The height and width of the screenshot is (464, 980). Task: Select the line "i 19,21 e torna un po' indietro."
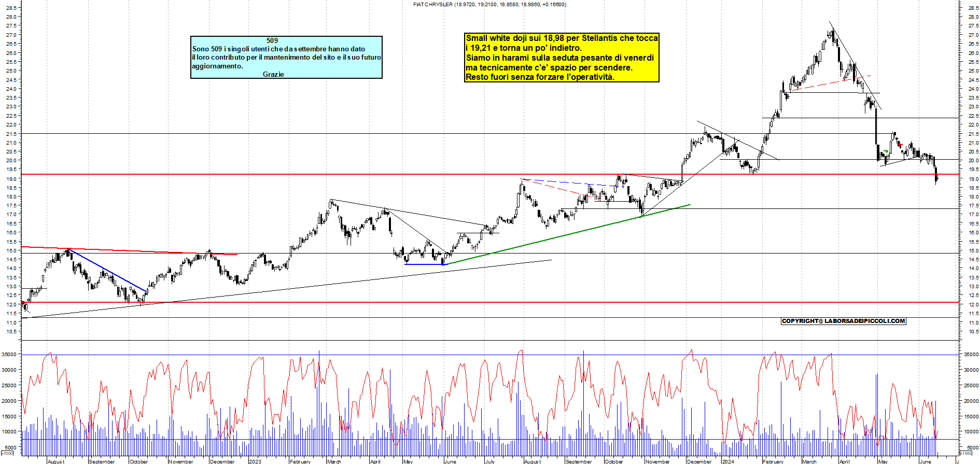pos(524,48)
